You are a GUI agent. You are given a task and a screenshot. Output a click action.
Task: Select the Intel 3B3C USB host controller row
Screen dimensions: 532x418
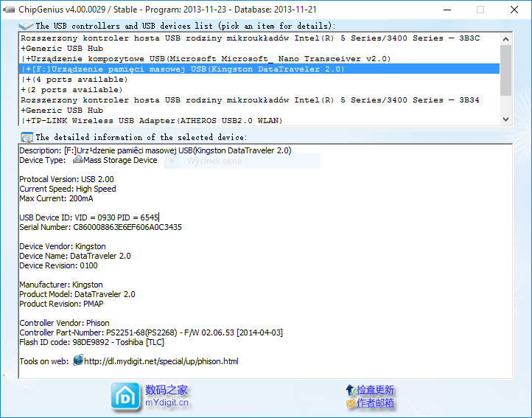259,38
